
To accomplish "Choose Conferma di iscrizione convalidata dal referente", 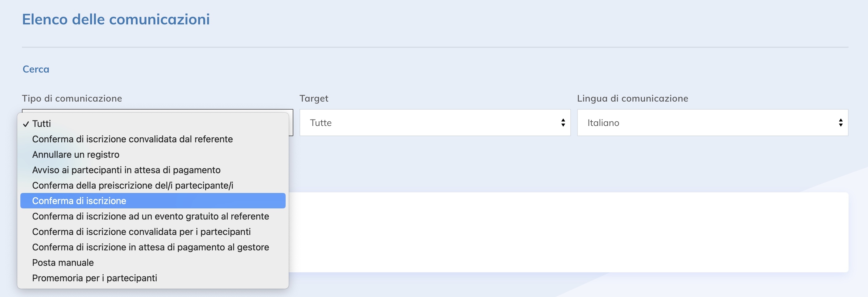I will tap(132, 139).
